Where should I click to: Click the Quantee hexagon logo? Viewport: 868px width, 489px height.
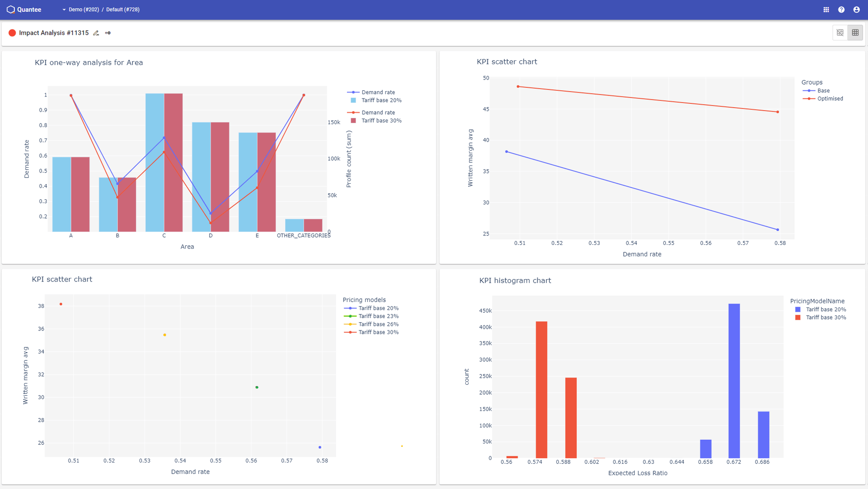pyautogui.click(x=10, y=9)
